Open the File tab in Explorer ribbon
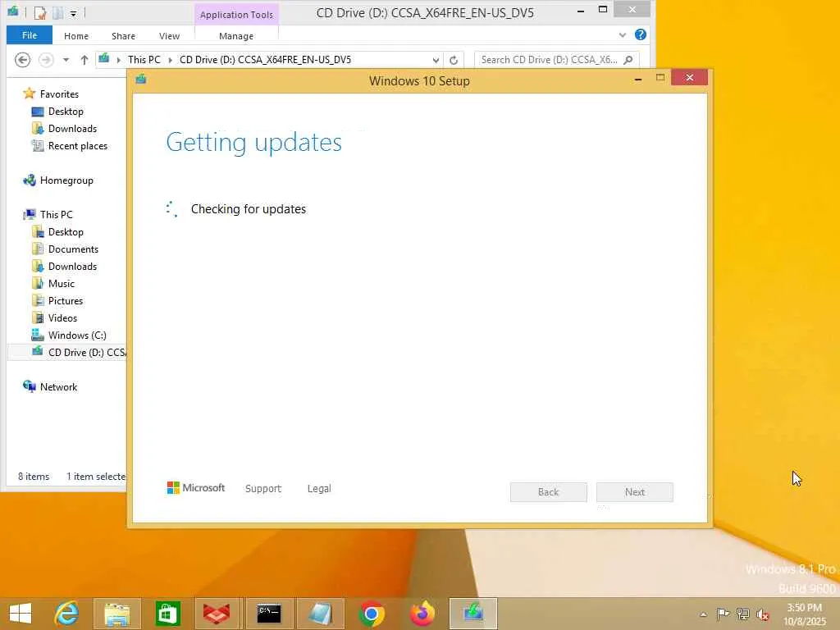This screenshot has width=840, height=630. (30, 35)
